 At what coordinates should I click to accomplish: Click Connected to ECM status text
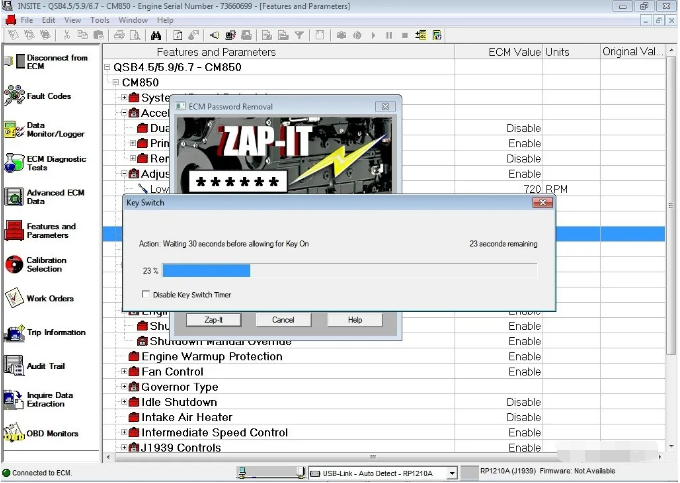click(x=42, y=473)
